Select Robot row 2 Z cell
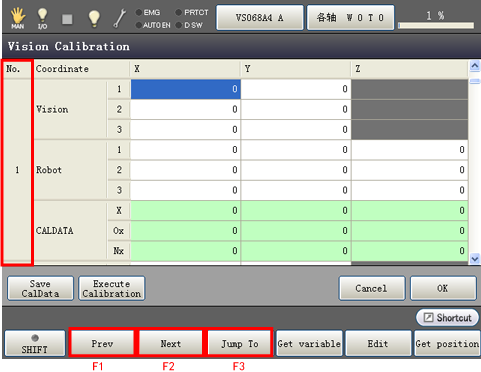 click(410, 170)
